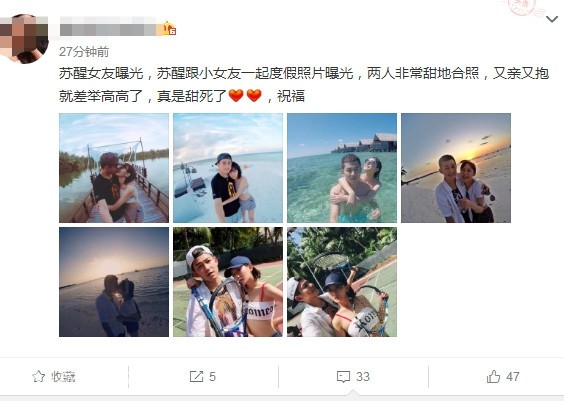Like the post with thumbs-up icon
The height and width of the screenshot is (401, 564).
coord(493,377)
